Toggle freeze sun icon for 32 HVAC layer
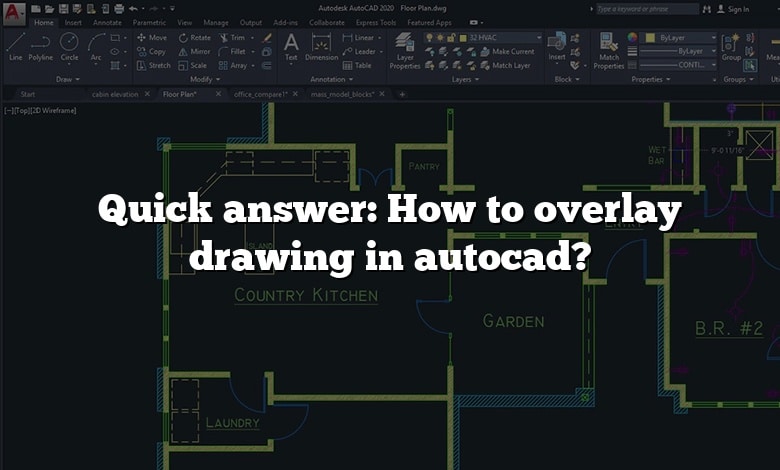 [440, 38]
